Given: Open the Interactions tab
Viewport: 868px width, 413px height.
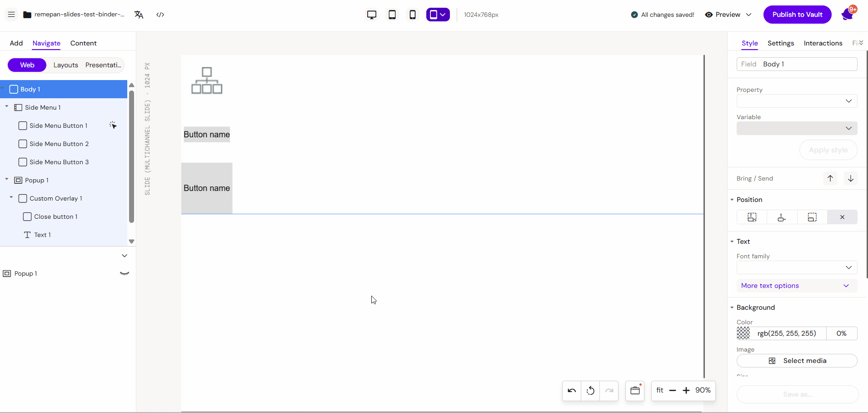Looking at the screenshot, I should pos(823,43).
